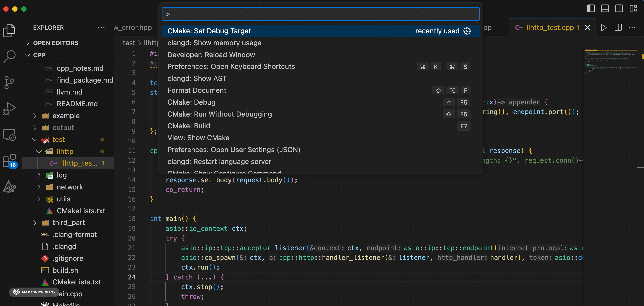Open Extensions view with 16 badge

click(x=9, y=161)
